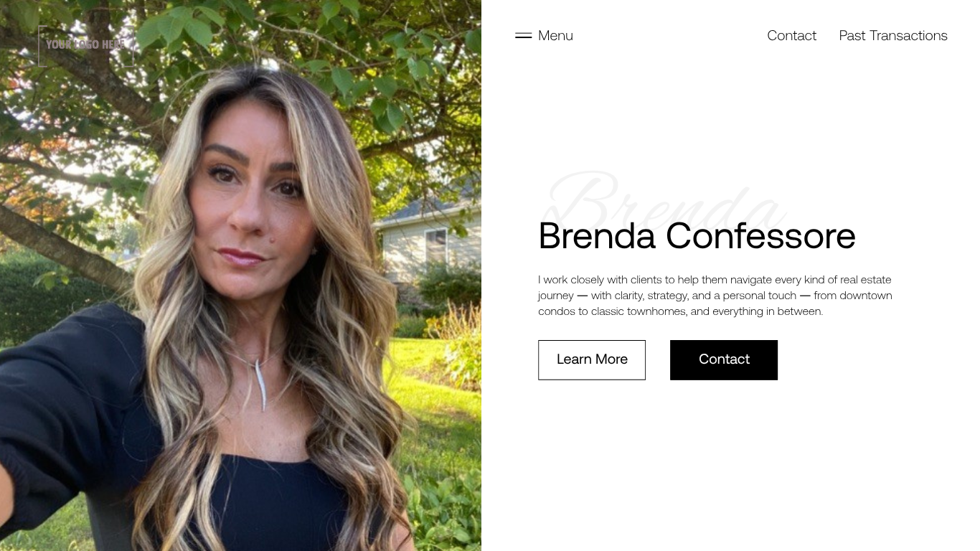The width and height of the screenshot is (980, 551).
Task: Click the word "Confessore" in the heading
Action: tap(760, 235)
